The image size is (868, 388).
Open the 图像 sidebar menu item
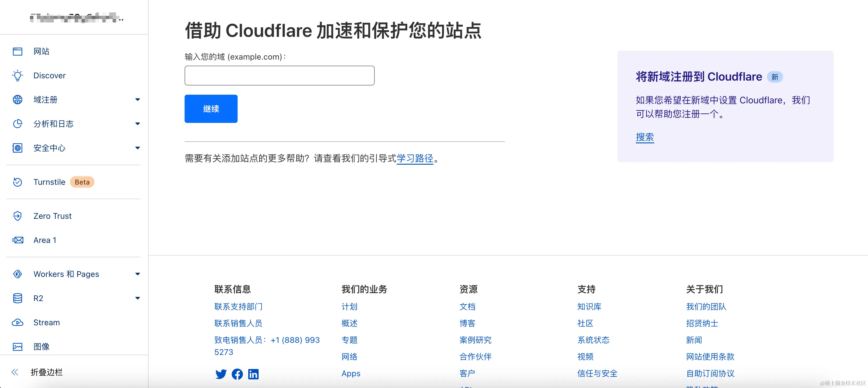(x=41, y=346)
